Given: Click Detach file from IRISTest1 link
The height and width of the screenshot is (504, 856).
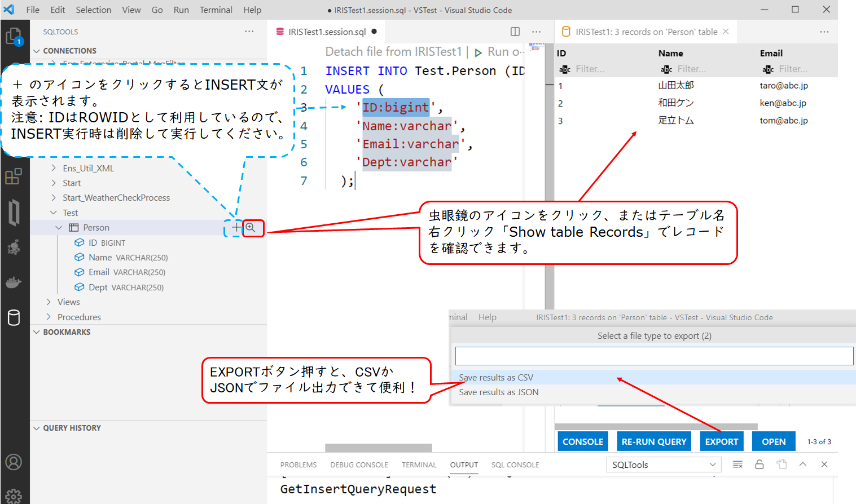Looking at the screenshot, I should coord(393,52).
